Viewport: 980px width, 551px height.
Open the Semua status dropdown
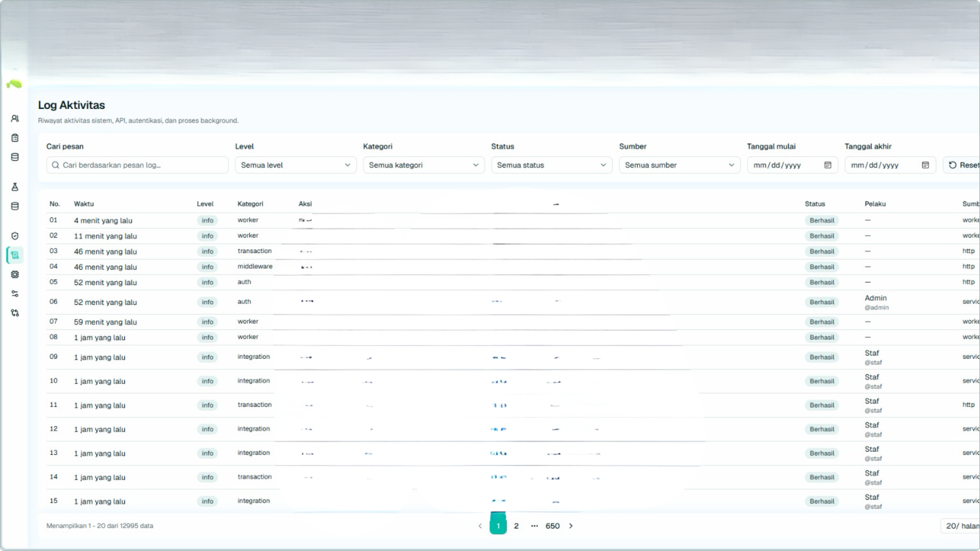tap(552, 165)
